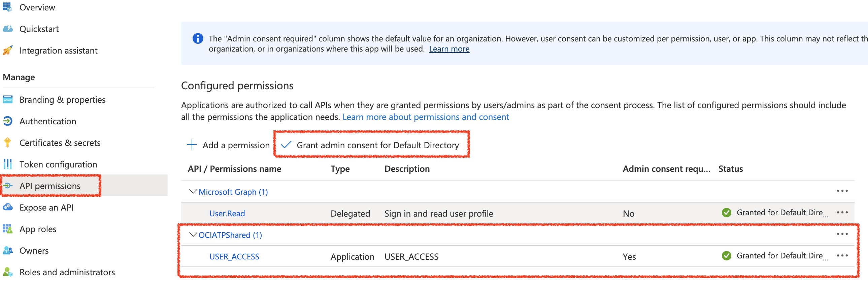Click the Roles and administrators icon
868x283 pixels.
(7, 272)
